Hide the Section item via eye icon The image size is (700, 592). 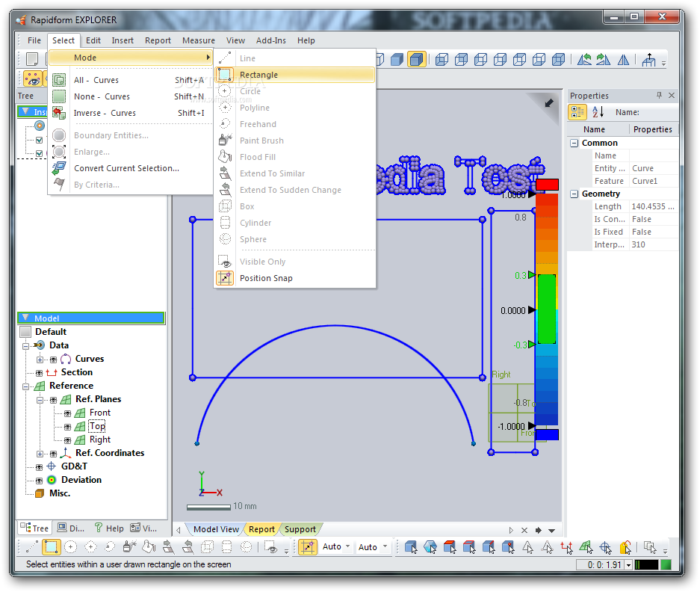(39, 372)
